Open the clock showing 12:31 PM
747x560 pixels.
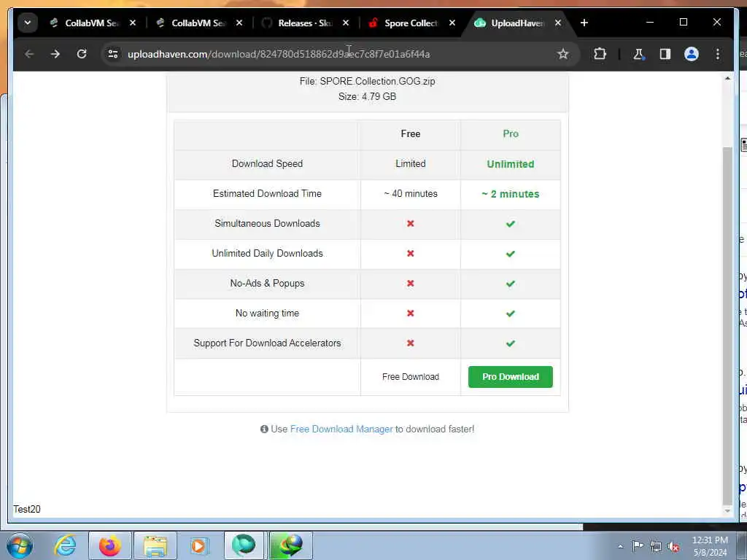pyautogui.click(x=710, y=546)
